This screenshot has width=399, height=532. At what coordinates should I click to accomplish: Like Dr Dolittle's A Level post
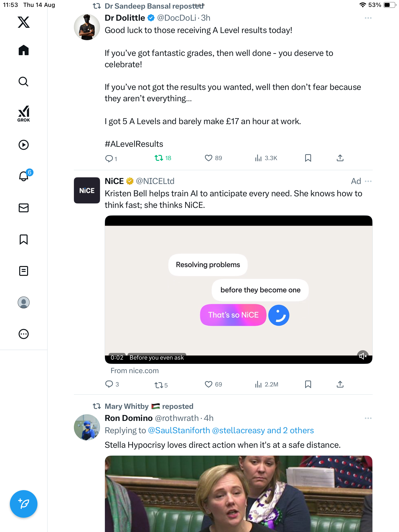coord(209,158)
